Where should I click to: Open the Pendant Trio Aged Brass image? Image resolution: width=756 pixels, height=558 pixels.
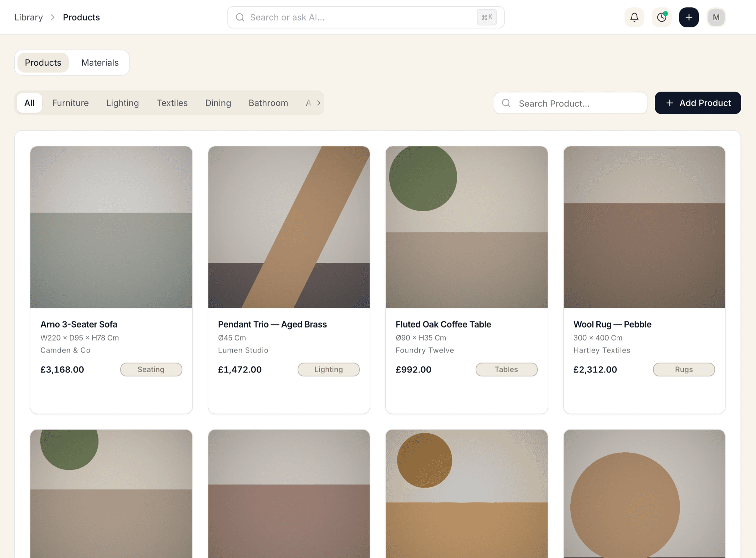pyautogui.click(x=289, y=227)
